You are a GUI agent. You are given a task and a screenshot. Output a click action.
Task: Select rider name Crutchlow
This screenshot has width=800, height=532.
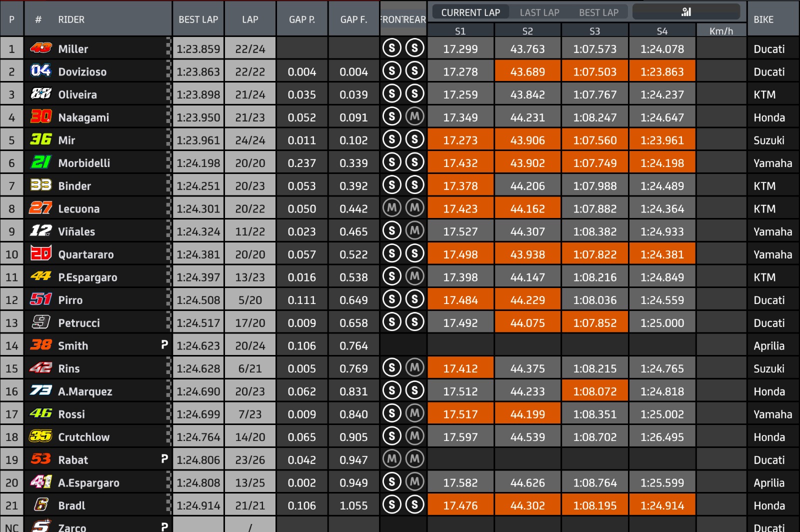tap(84, 437)
